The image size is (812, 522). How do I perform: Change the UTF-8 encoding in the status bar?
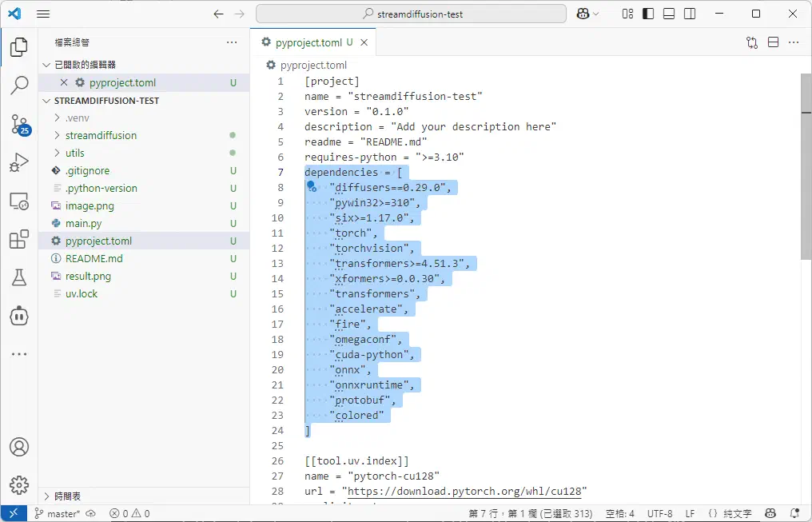click(659, 513)
